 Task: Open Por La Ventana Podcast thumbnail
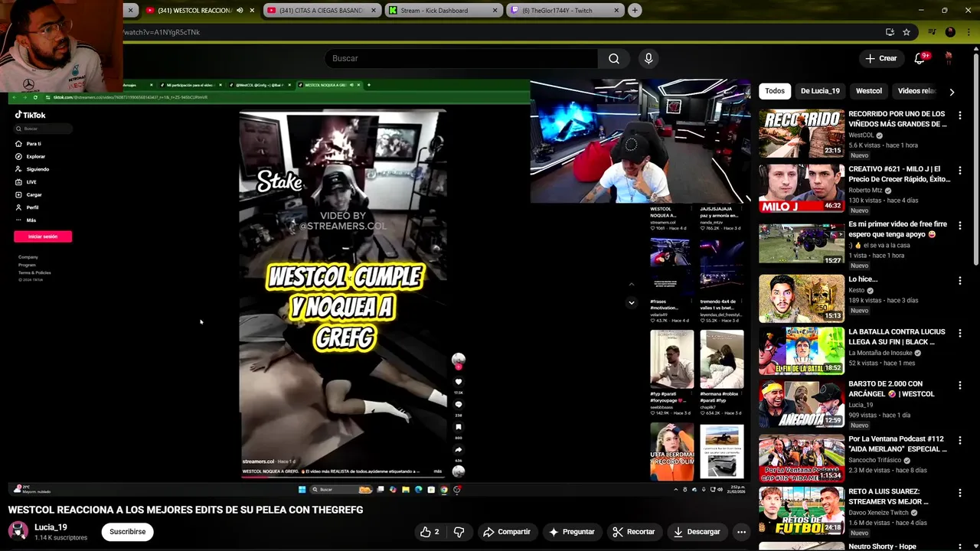pos(802,458)
